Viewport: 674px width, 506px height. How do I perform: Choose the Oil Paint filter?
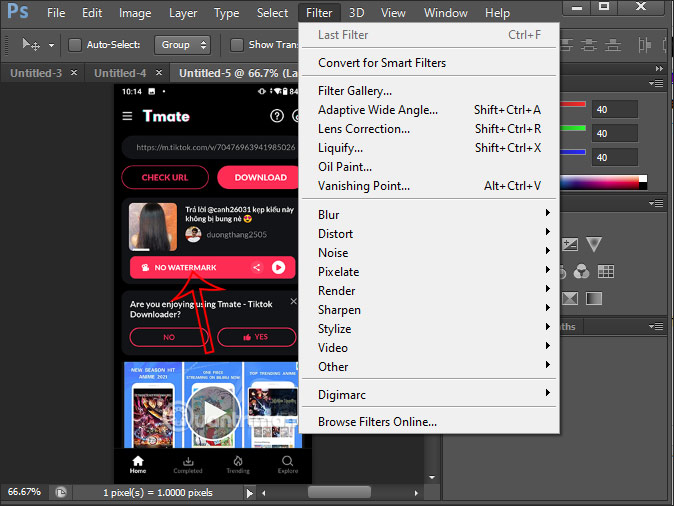point(429,167)
